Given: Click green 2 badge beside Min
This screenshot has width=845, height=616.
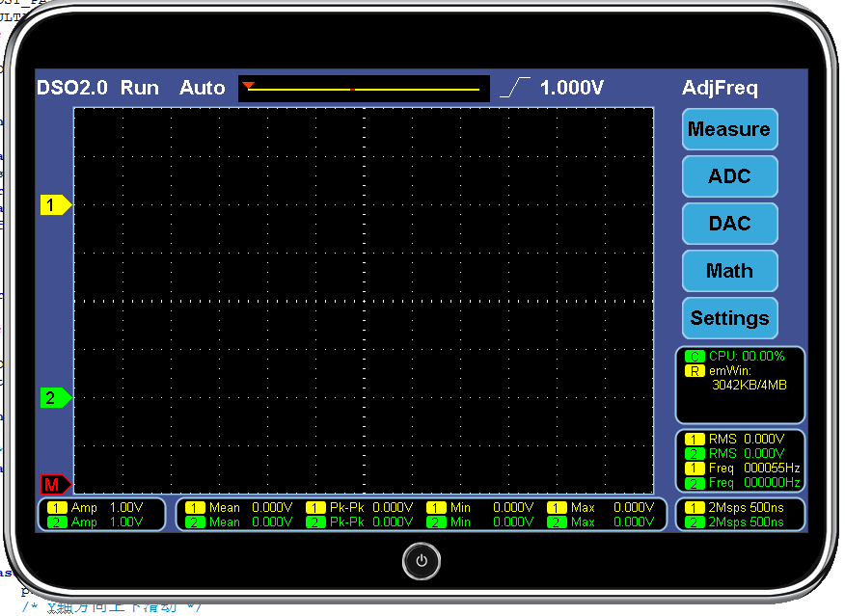Looking at the screenshot, I should point(436,522).
